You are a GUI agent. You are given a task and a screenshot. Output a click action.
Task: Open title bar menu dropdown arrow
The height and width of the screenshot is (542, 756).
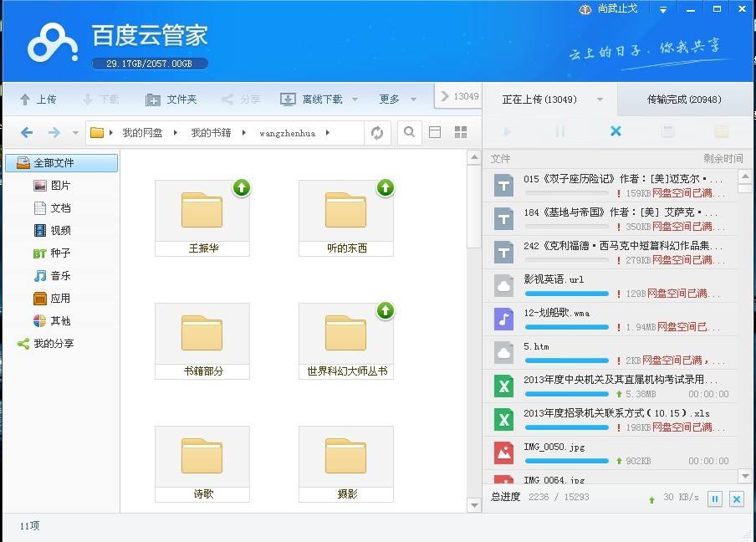pyautogui.click(x=663, y=10)
